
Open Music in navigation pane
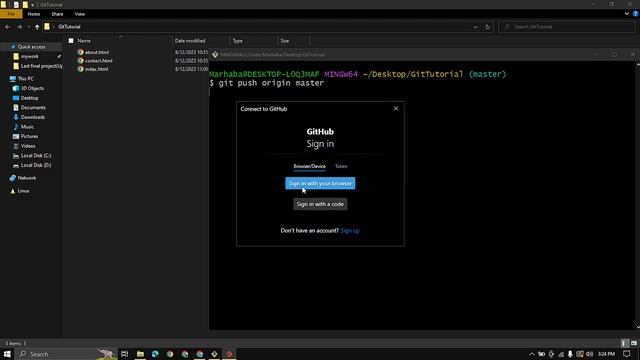pyautogui.click(x=27, y=127)
